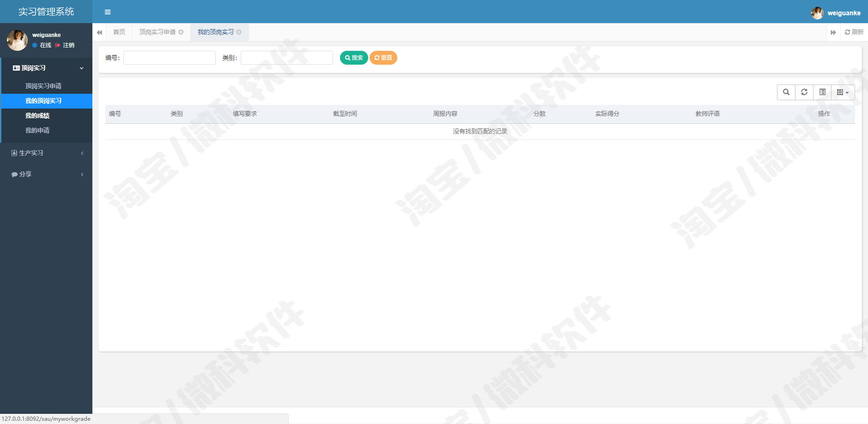Click the table toolbar refresh icon
Screen dimensions: 868x424
pyautogui.click(x=804, y=92)
